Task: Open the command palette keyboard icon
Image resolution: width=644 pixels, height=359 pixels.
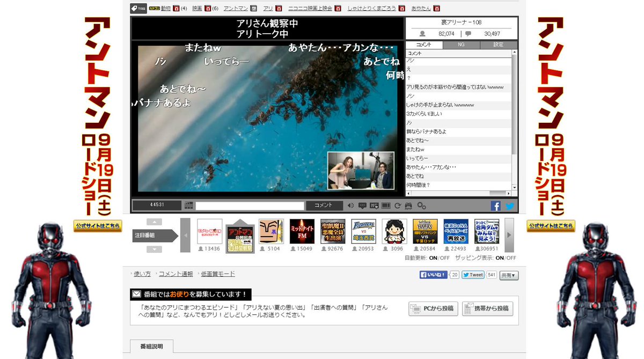Action: [x=188, y=205]
